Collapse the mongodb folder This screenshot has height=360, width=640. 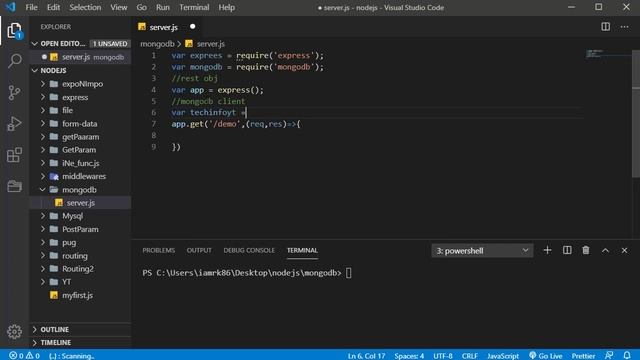[79, 190]
